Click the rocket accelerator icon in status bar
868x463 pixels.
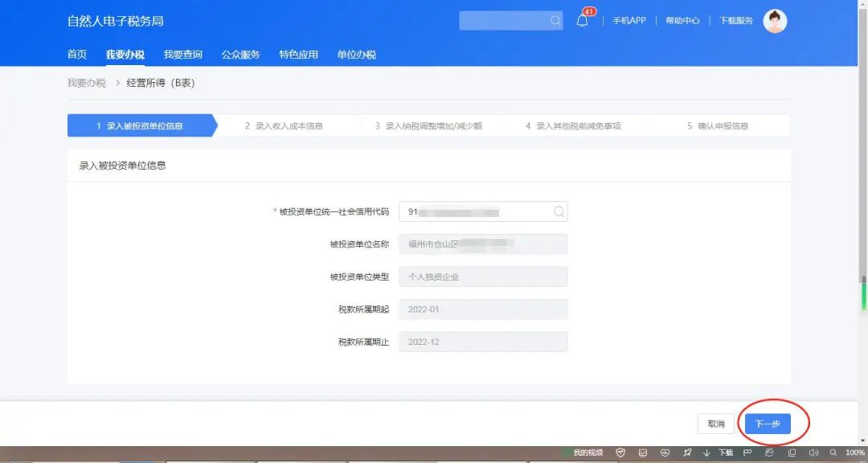tap(686, 453)
